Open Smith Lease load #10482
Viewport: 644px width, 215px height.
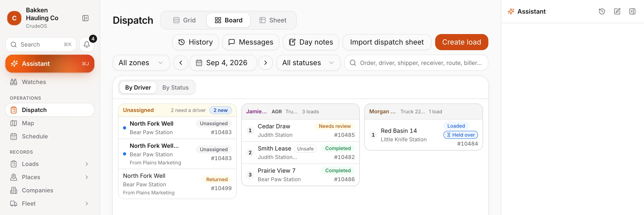(300, 153)
